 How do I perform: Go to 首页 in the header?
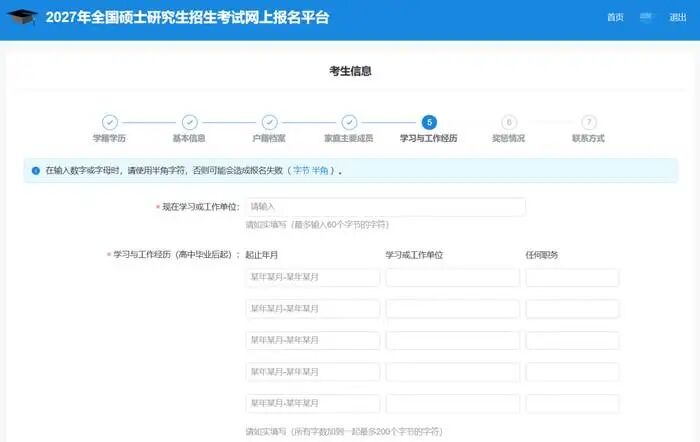click(x=615, y=17)
